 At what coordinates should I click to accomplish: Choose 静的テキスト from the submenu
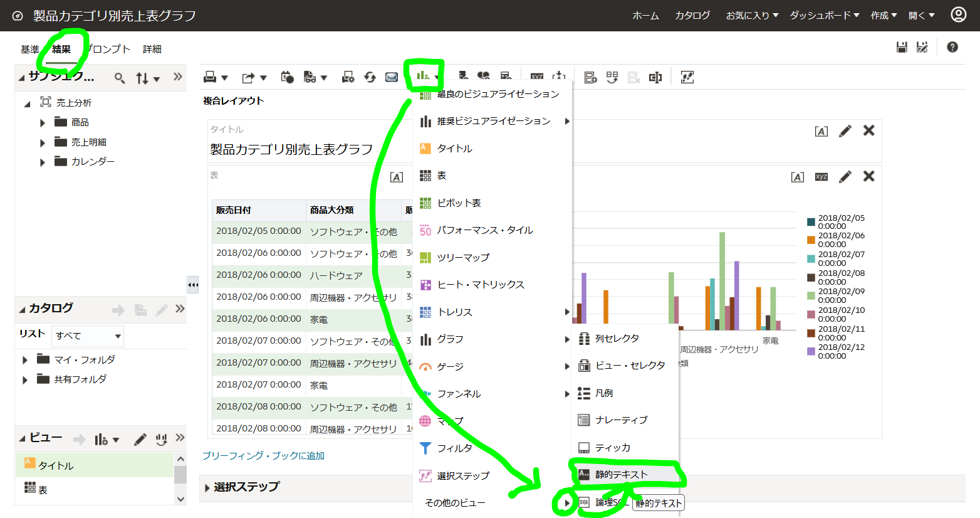tap(625, 475)
